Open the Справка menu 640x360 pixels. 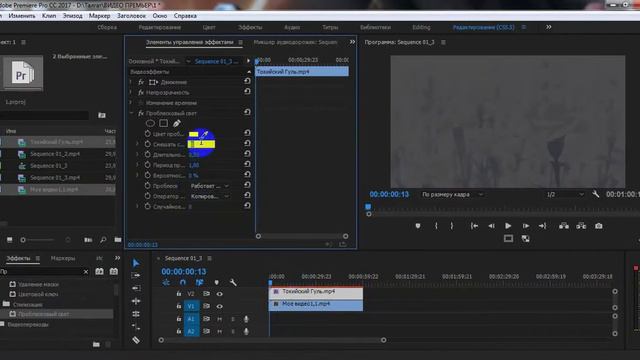click(x=185, y=16)
